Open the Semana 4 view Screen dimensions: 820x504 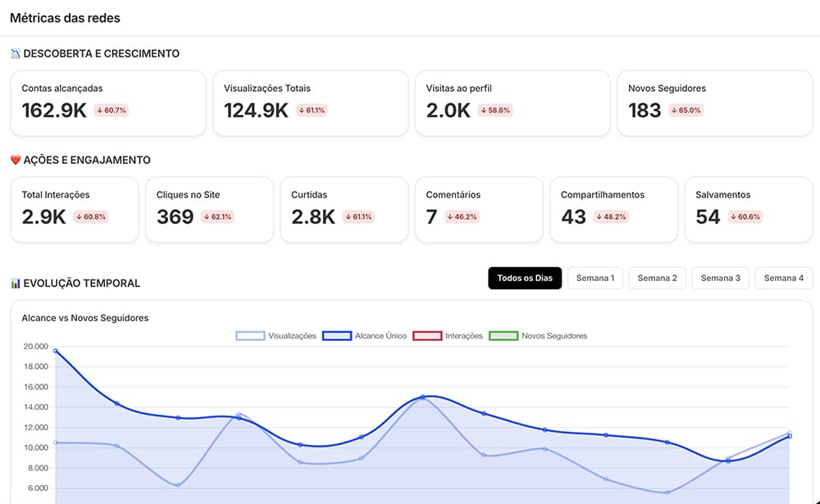[x=783, y=278]
